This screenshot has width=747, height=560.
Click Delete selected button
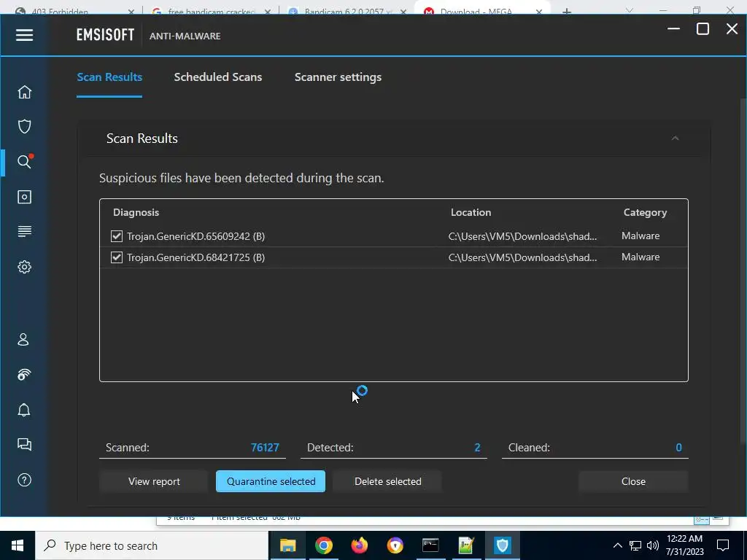click(x=388, y=481)
